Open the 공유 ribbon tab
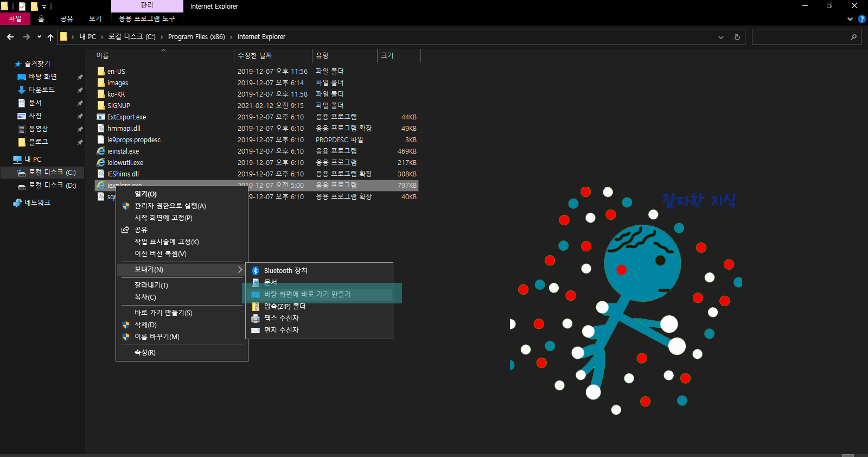 (x=67, y=18)
